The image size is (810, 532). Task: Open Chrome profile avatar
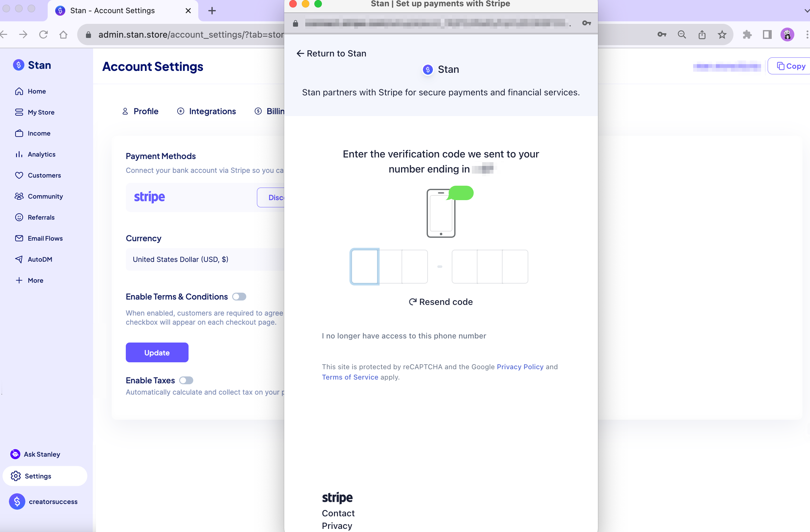click(787, 35)
